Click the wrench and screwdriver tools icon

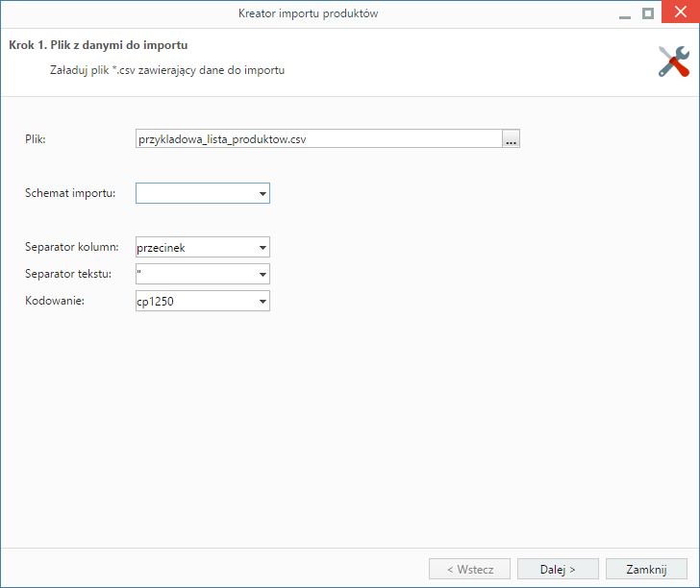674,61
